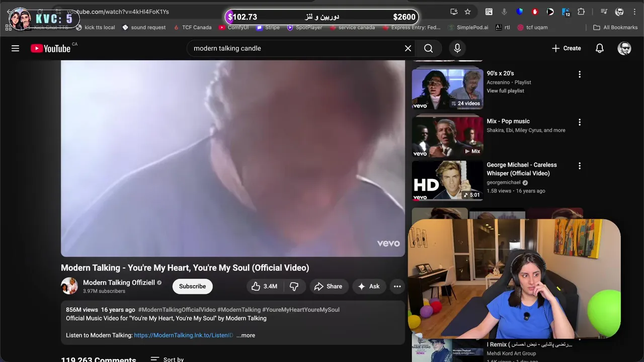Open service canada bookmark
Image resolution: width=644 pixels, height=362 pixels.
point(352,27)
